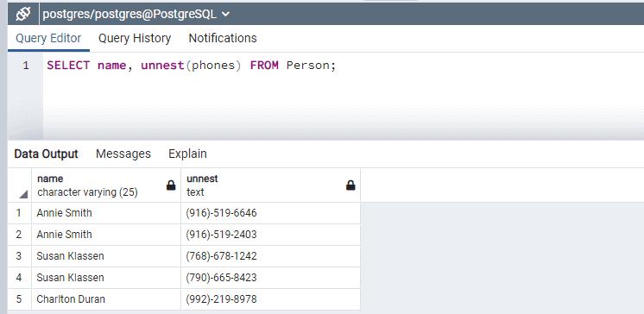This screenshot has height=314, width=644.
Task: Open the Notifications tab
Action: 223,38
